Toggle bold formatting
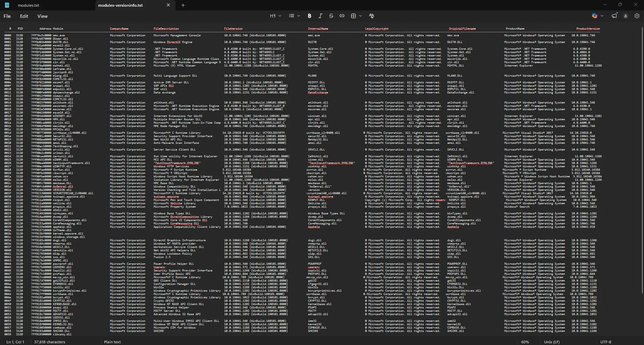Viewport: 644px width, 345px height. 309,16
